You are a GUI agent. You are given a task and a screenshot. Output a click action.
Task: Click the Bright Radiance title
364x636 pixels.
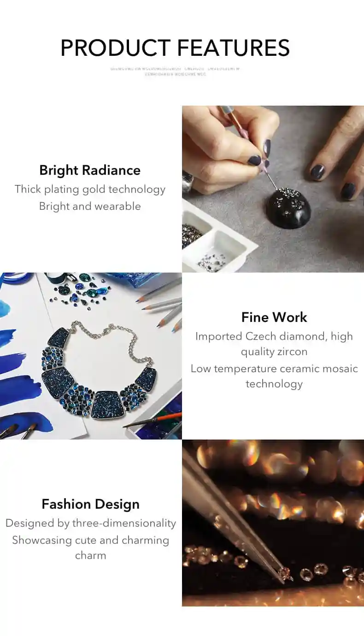[90, 170]
